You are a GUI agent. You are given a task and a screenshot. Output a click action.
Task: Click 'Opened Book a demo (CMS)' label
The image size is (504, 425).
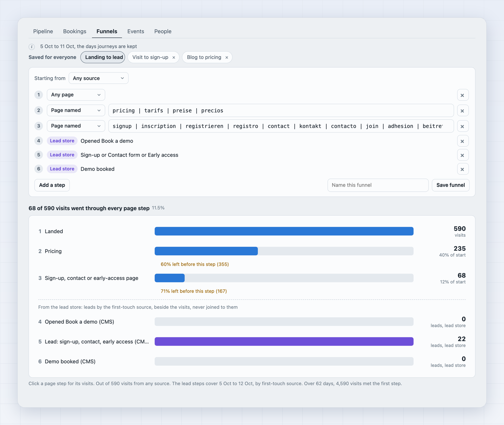tap(79, 322)
